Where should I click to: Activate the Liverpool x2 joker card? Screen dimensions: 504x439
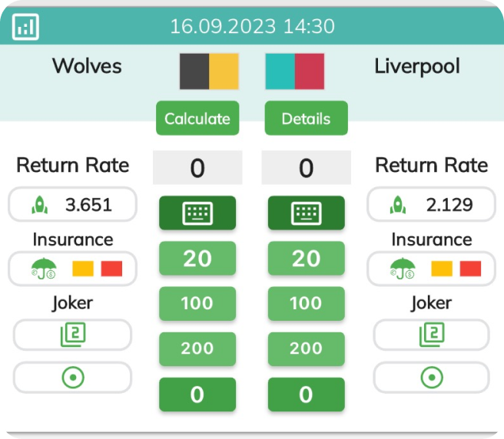[431, 334]
